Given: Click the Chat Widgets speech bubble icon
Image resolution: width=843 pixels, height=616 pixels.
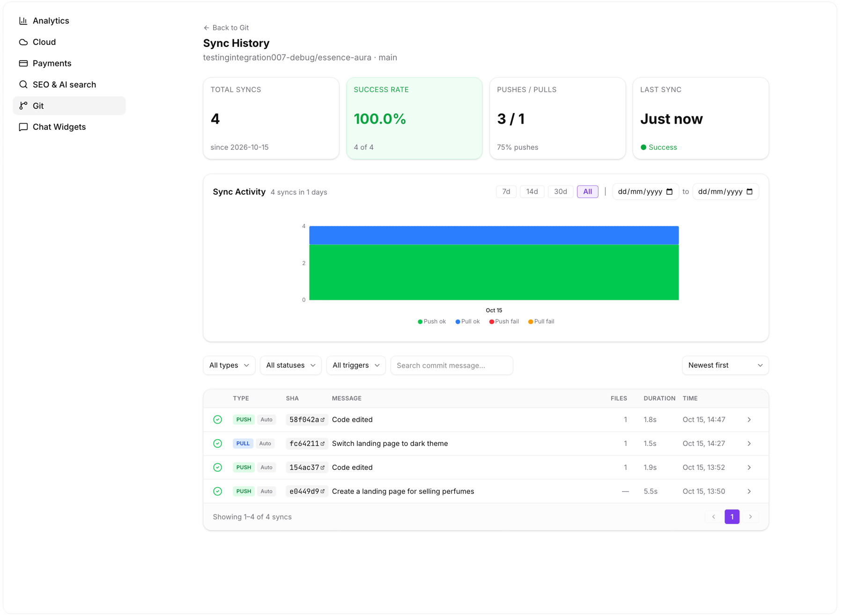Looking at the screenshot, I should [x=23, y=127].
